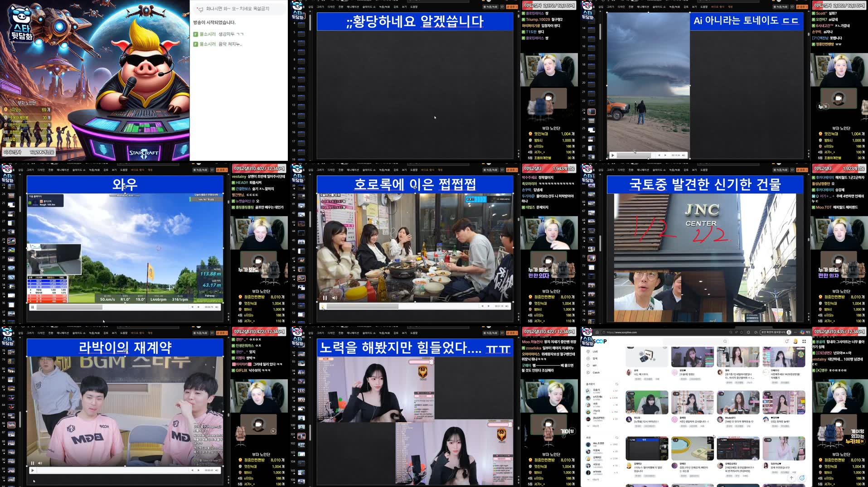Open the 슬라이드 쇼 ribbon tab

pyautogui.click(x=369, y=170)
